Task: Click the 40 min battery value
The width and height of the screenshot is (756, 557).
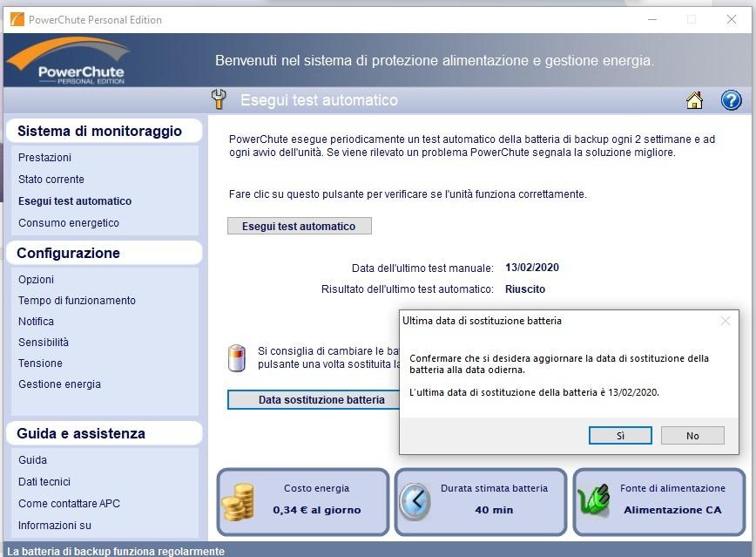Action: pyautogui.click(x=494, y=510)
